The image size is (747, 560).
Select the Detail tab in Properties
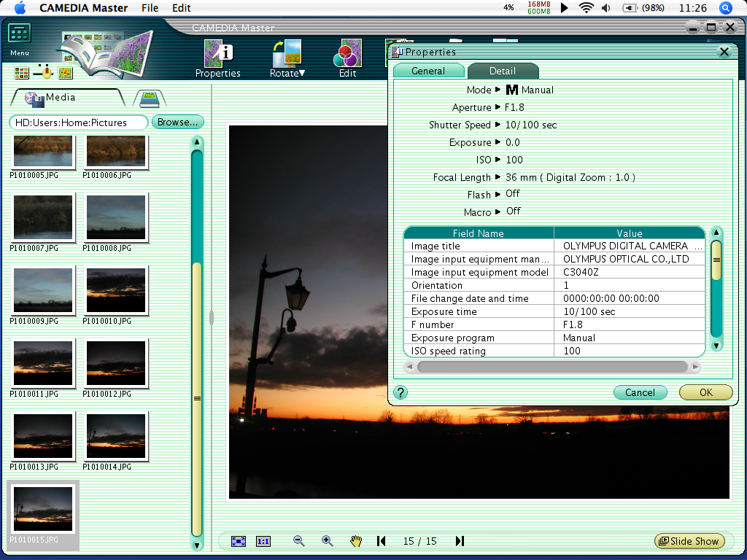[503, 71]
